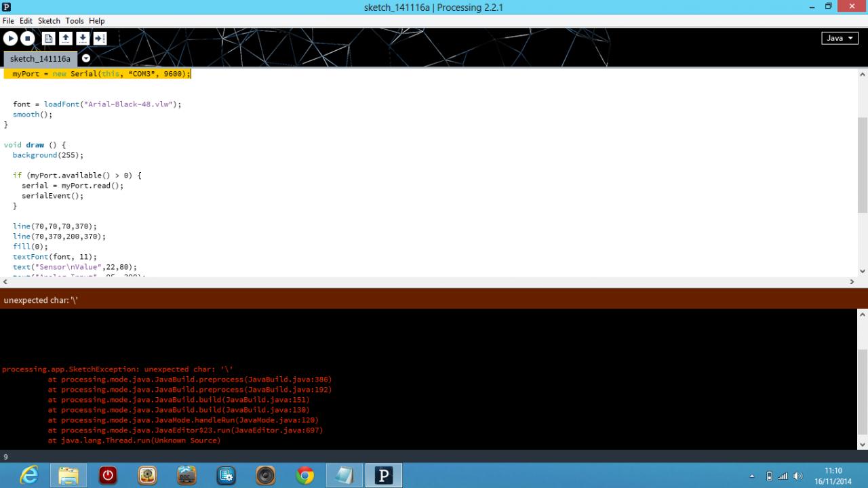Click the battery icon in the system tray
868x488 pixels.
click(x=770, y=476)
